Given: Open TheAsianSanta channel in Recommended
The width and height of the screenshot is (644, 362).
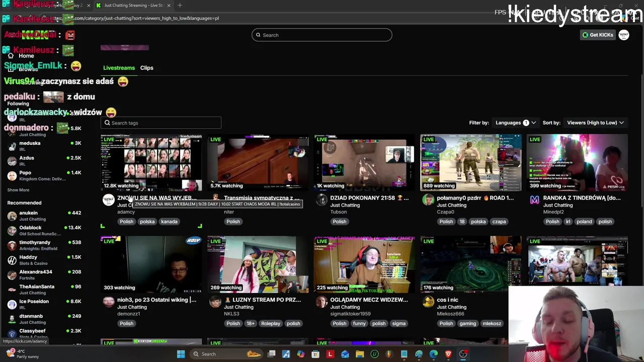Looking at the screenshot, I should (44, 289).
